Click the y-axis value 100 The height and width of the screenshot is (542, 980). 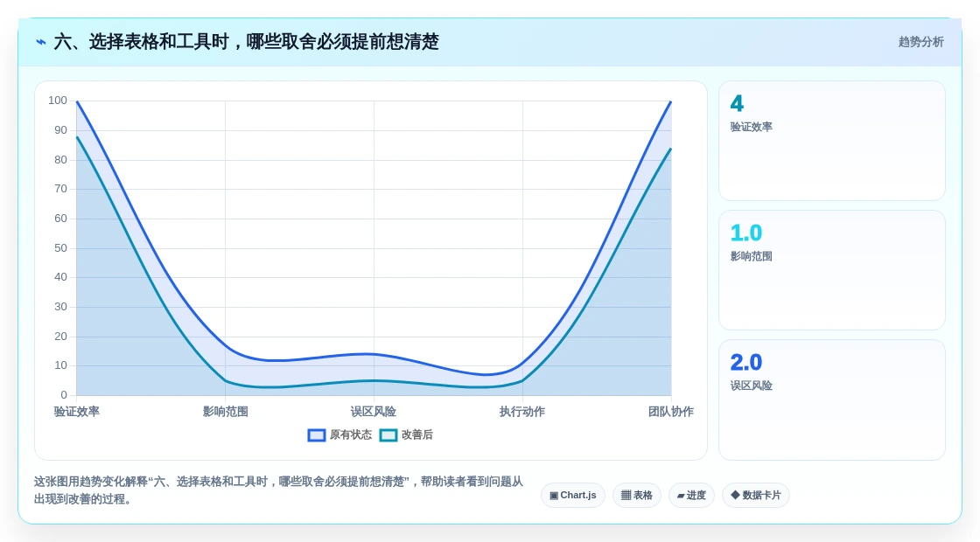tap(58, 101)
